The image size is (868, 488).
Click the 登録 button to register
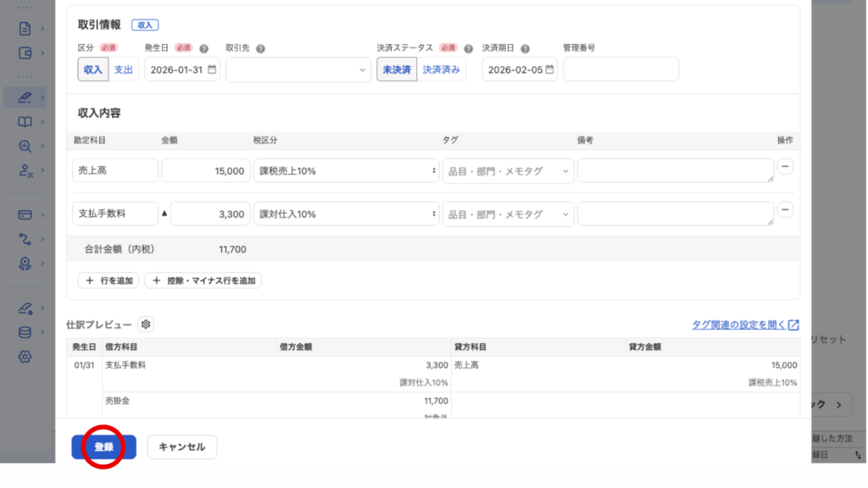pyautogui.click(x=103, y=447)
